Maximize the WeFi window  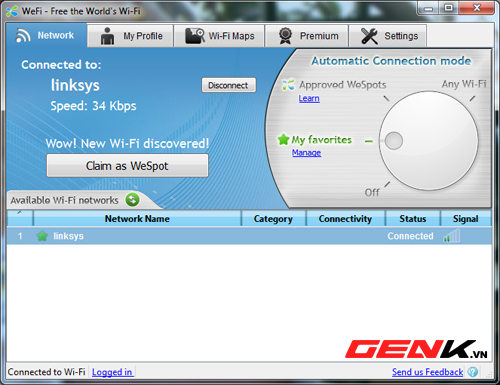449,8
